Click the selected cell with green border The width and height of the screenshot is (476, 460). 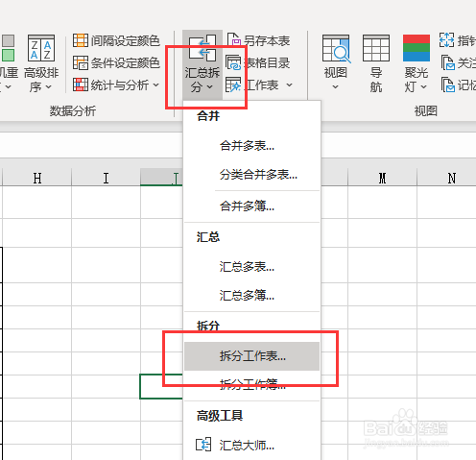[161, 386]
